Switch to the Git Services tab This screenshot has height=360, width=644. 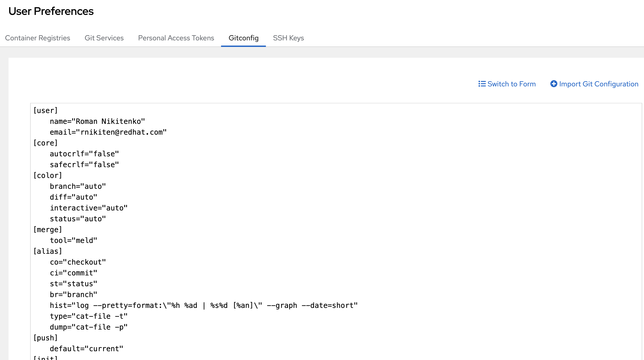coord(104,38)
